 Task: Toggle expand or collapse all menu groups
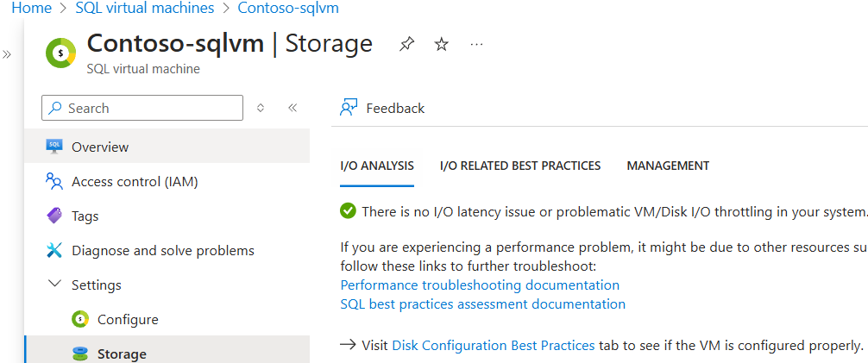click(261, 108)
